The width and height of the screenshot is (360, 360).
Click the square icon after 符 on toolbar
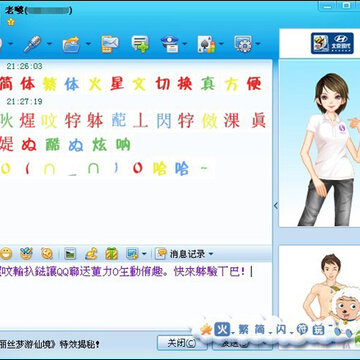pos(318,330)
